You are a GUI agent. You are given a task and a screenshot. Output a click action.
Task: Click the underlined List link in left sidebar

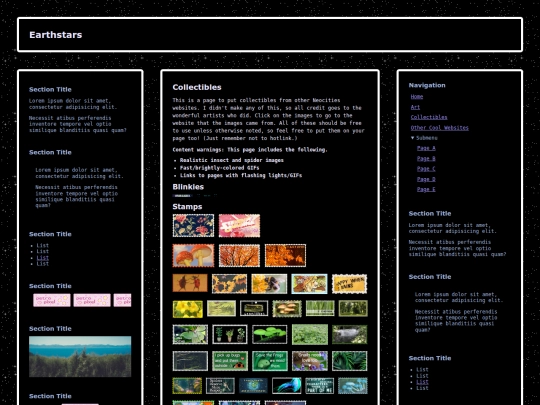coord(43,258)
